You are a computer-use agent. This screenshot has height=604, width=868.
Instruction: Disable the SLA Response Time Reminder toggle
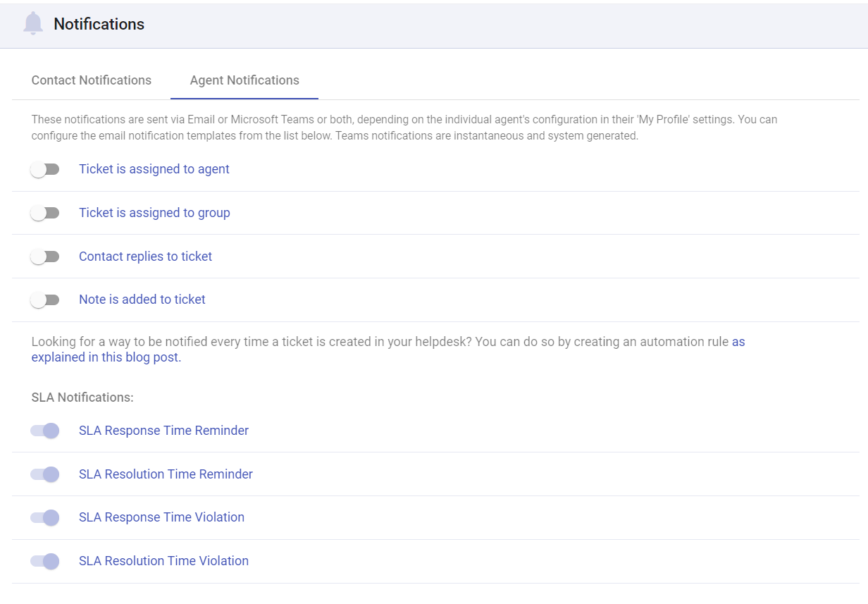click(45, 430)
